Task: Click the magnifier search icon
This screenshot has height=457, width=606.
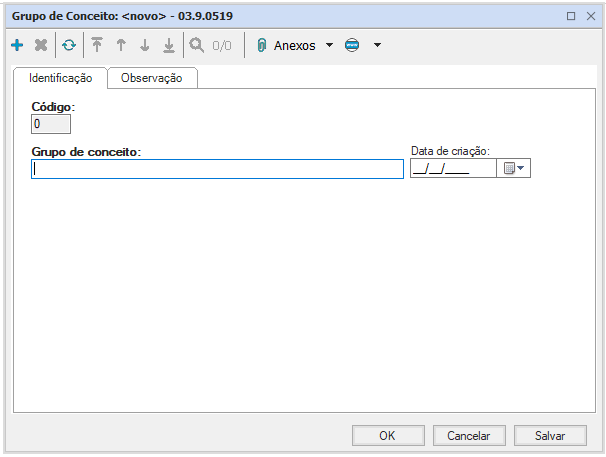Action: (x=197, y=46)
